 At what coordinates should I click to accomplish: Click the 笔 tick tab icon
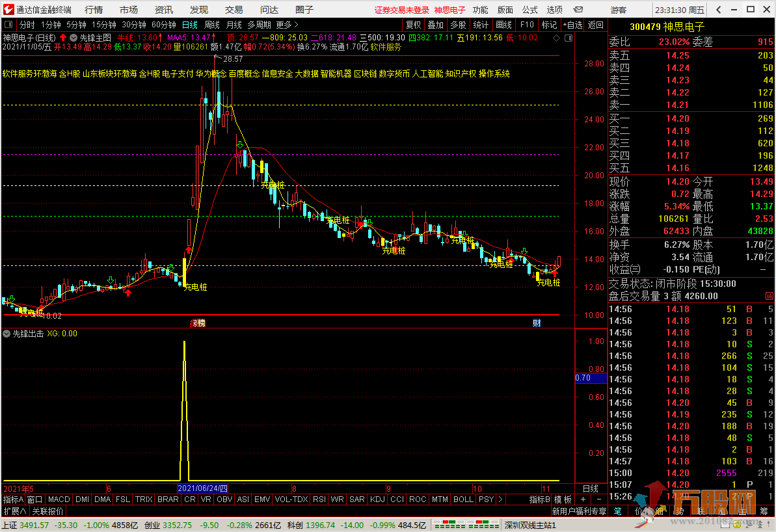(618, 511)
